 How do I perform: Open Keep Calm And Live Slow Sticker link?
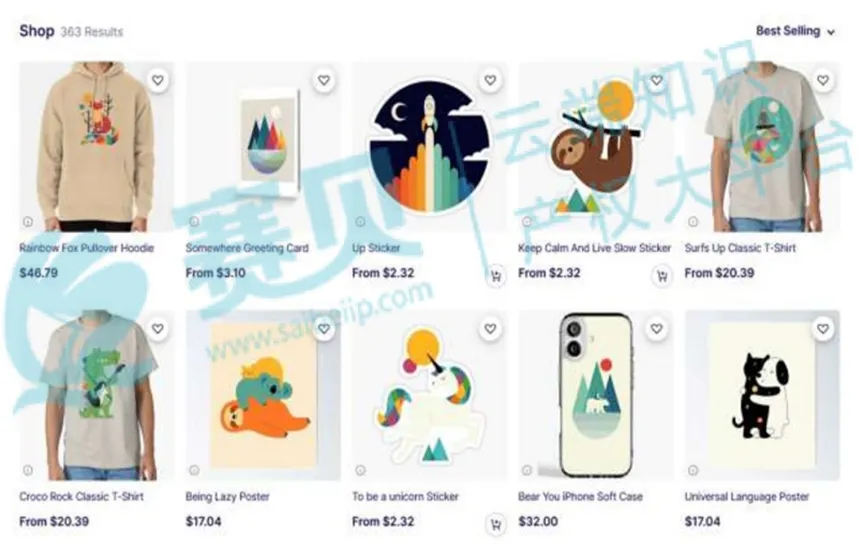coord(595,248)
